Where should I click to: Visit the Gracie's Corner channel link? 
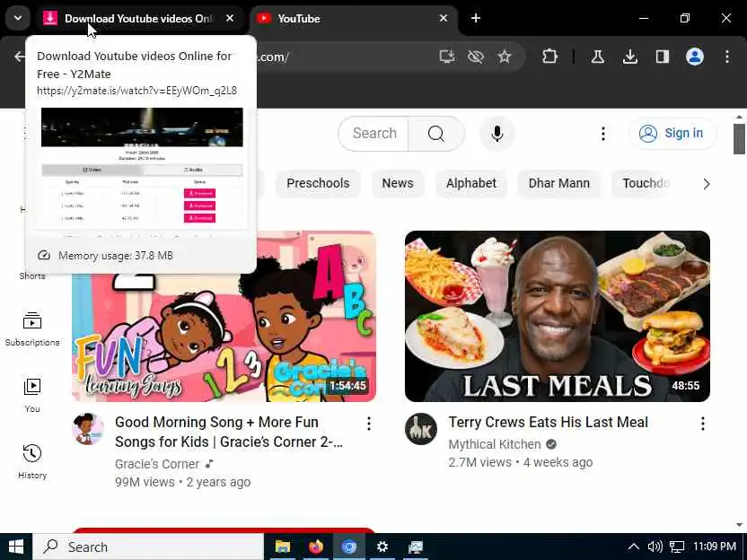coord(157,464)
